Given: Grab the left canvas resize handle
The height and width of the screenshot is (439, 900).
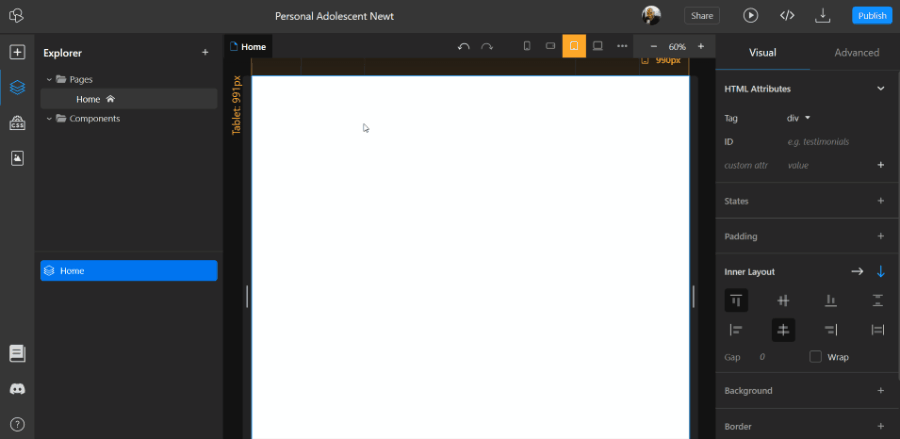Looking at the screenshot, I should 247,297.
